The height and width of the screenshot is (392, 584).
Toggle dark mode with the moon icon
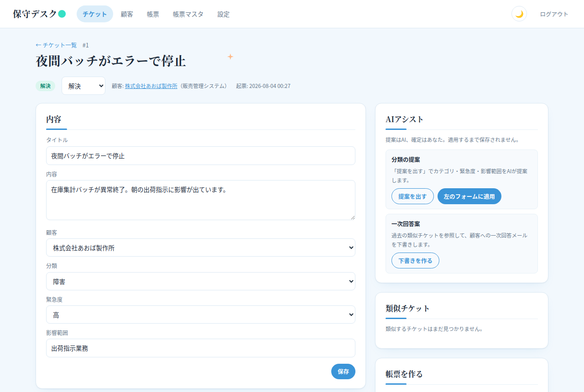[x=519, y=14]
